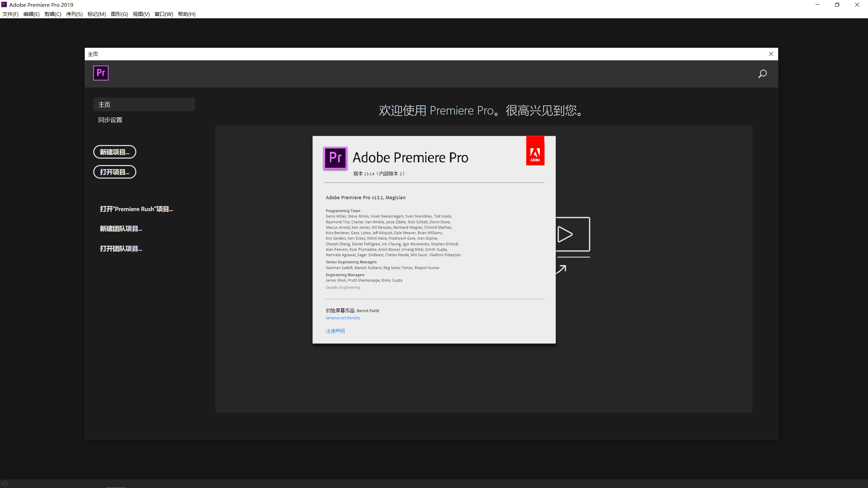Click the red Adobe logo in About dialog
Viewport: 868px width, 488px height.
(x=535, y=151)
